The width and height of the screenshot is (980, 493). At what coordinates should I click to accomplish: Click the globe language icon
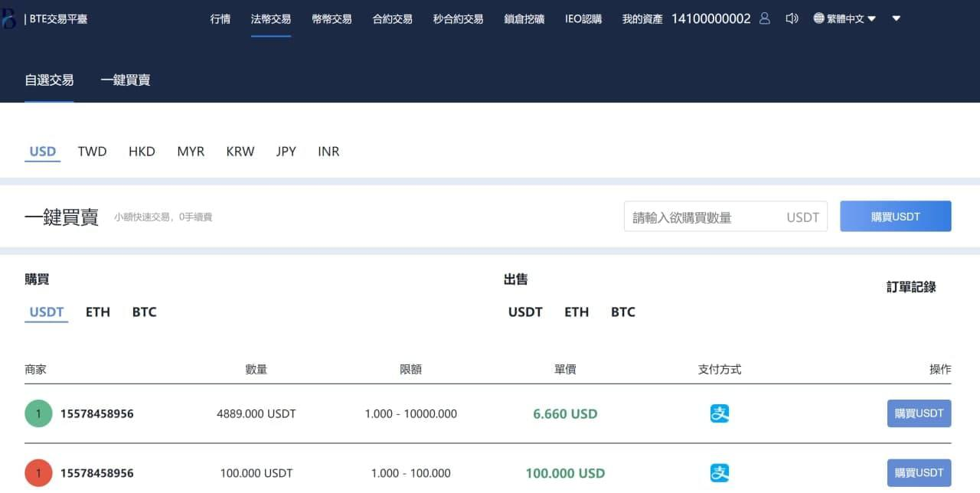pos(819,18)
